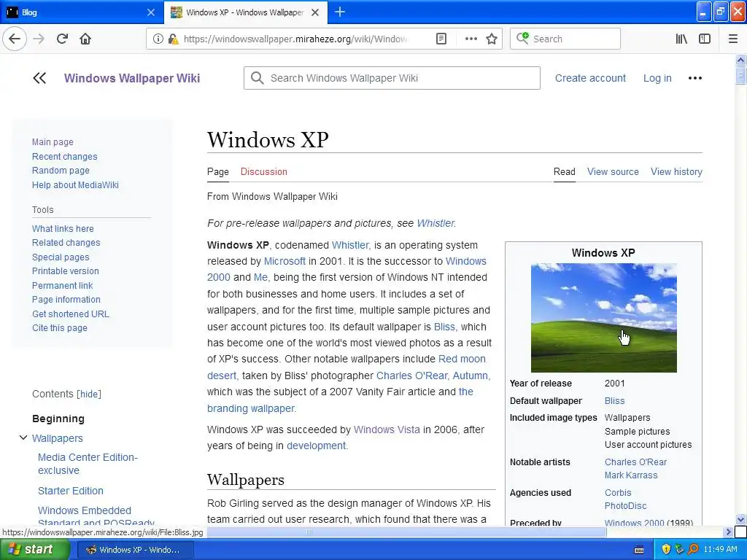Switch to the Blog browser tab

pos(82,12)
